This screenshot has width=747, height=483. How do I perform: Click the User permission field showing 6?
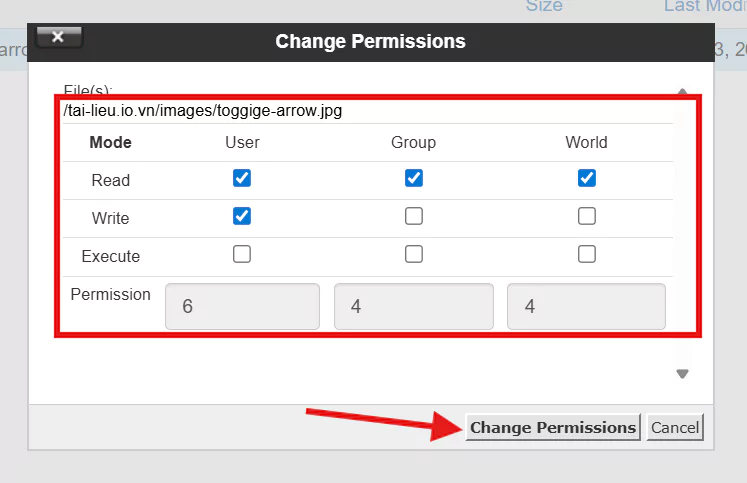coord(242,306)
